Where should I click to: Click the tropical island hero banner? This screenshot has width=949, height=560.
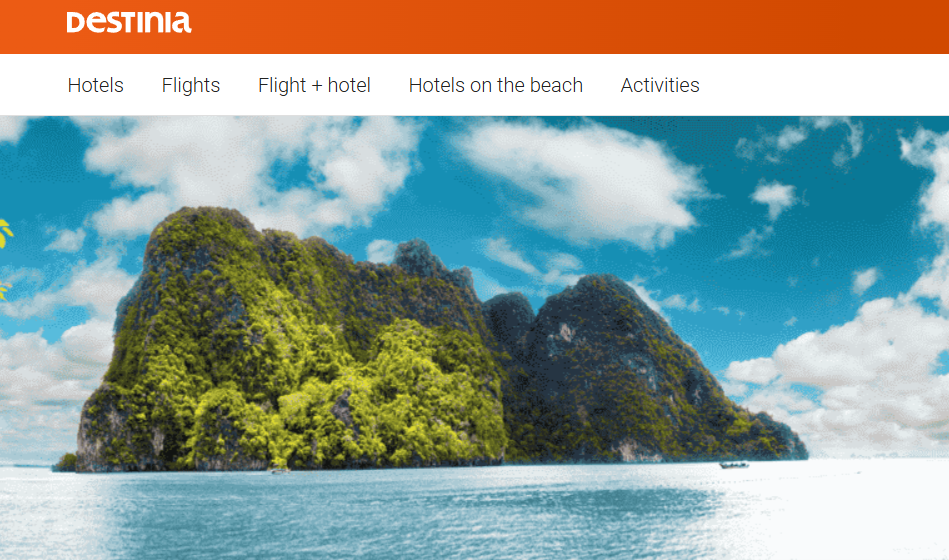(x=474, y=338)
